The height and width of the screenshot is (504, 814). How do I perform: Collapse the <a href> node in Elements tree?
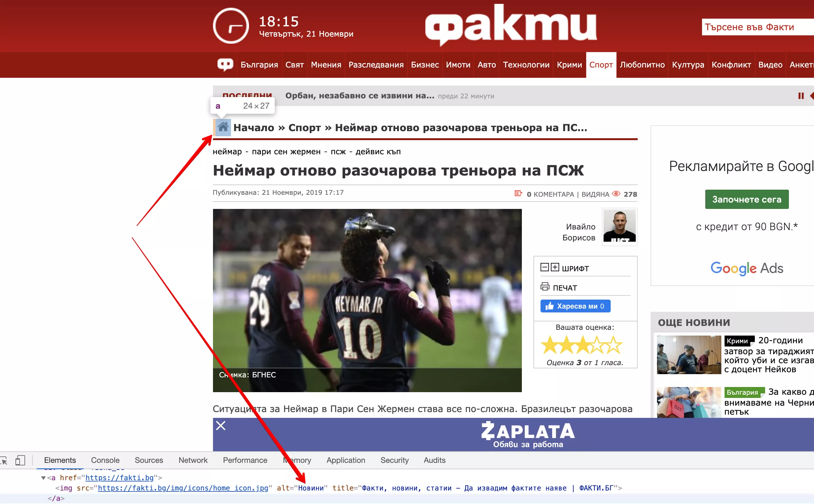pos(43,478)
